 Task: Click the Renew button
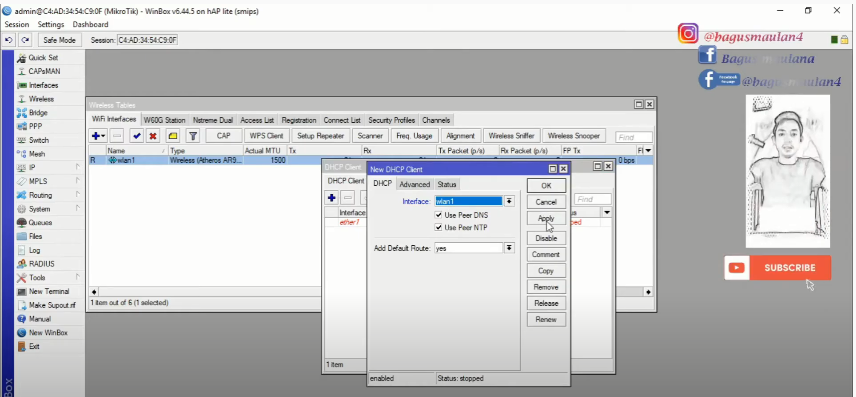click(x=546, y=319)
